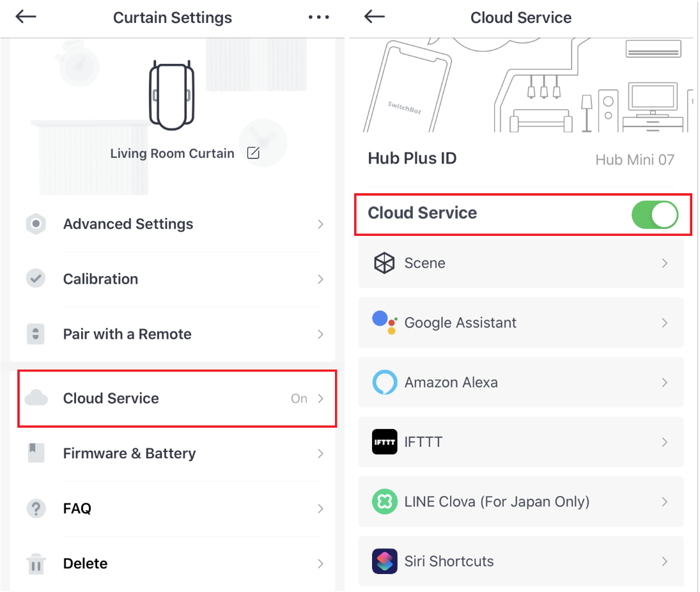The image size is (700, 592).
Task: Open Cloud Service in Curtain Settings list
Action: click(177, 398)
